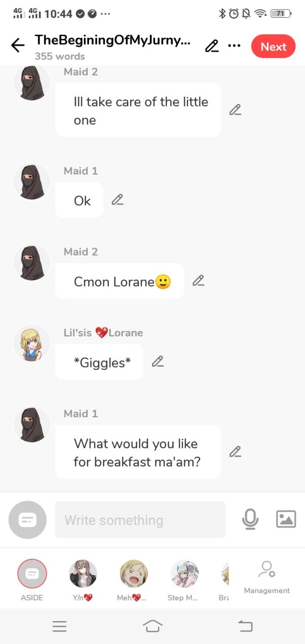Tap Lil'sis Lorane's avatar in chat
305x644 pixels.
[x=32, y=343]
